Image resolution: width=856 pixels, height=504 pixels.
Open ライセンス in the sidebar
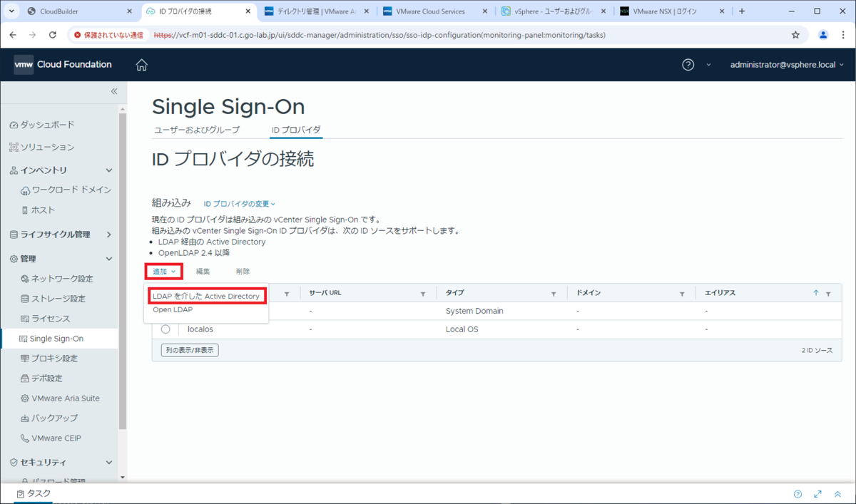point(46,319)
